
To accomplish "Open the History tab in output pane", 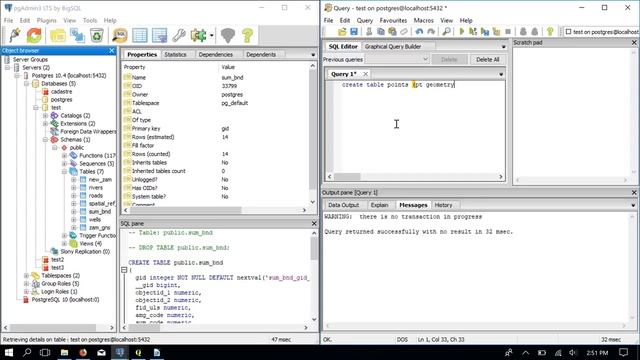I will [x=443, y=205].
